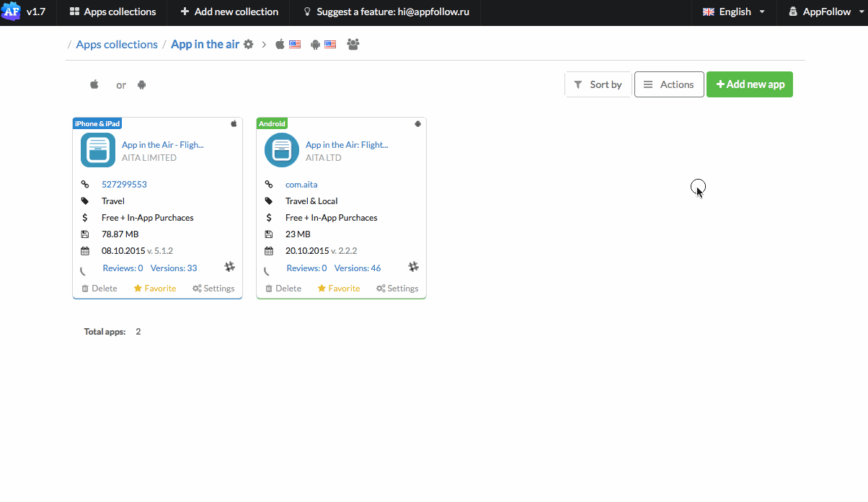868x502 pixels.
Task: Delete the Android app card
Action: 283,289
